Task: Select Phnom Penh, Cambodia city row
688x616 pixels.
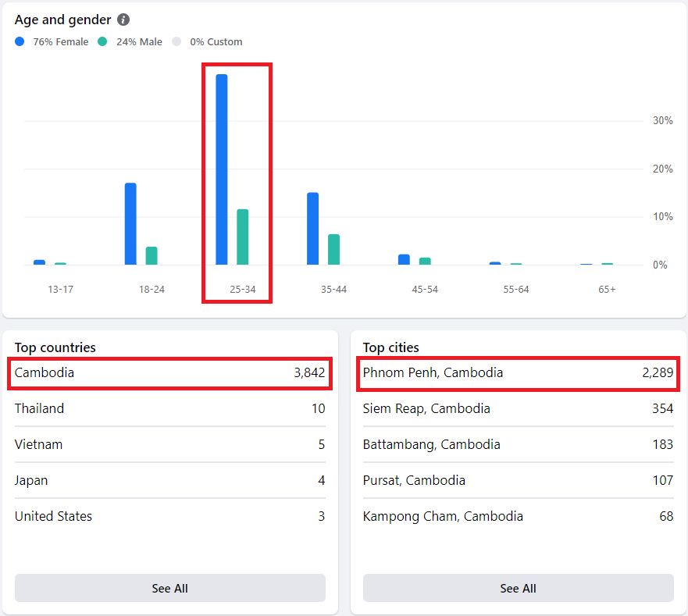Action: point(519,373)
